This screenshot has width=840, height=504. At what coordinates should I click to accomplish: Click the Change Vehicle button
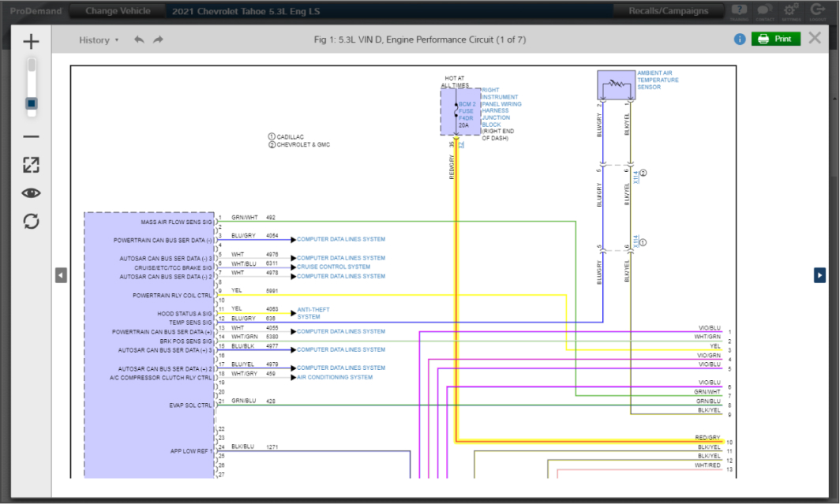(119, 11)
